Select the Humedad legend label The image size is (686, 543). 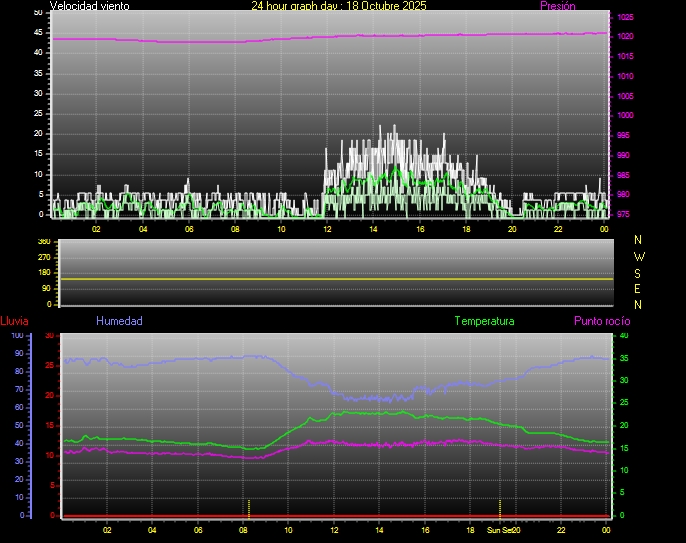119,321
